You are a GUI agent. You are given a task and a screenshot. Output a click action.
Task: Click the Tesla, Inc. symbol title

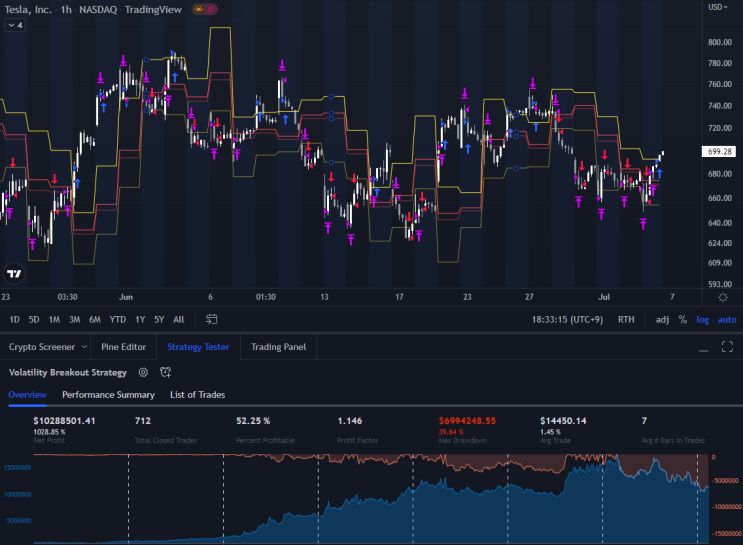point(28,9)
